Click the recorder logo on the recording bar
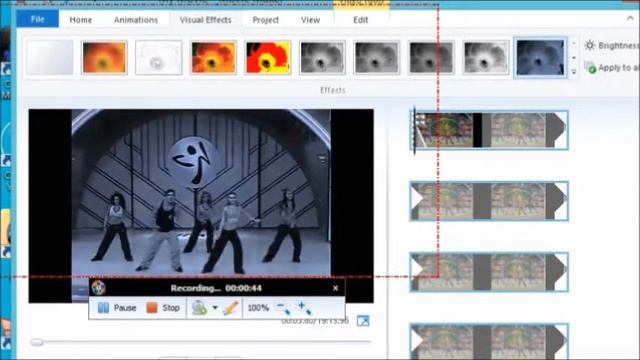Screen dimensions: 640x360 tap(98, 288)
